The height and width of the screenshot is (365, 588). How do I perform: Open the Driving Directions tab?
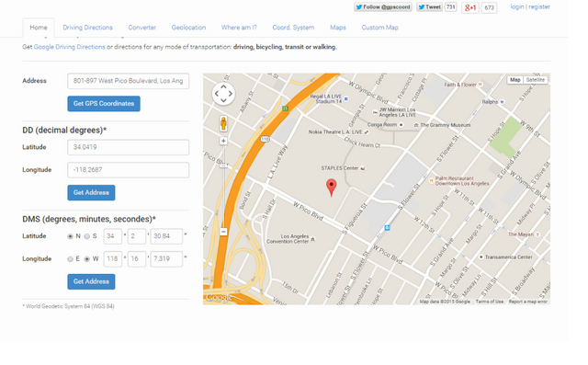(88, 28)
